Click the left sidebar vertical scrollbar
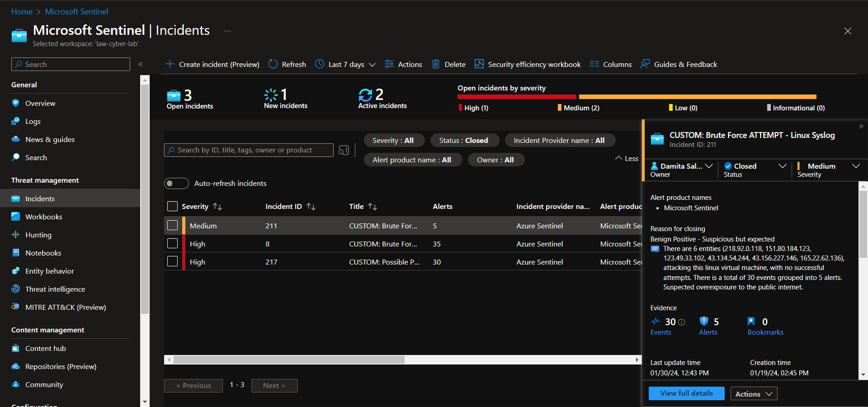This screenshot has height=407, width=868. 145,199
